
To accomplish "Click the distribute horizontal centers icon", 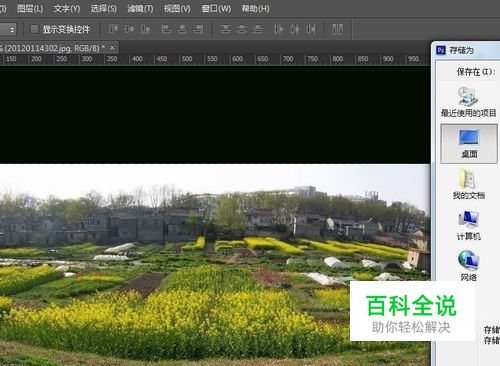I will click(295, 29).
